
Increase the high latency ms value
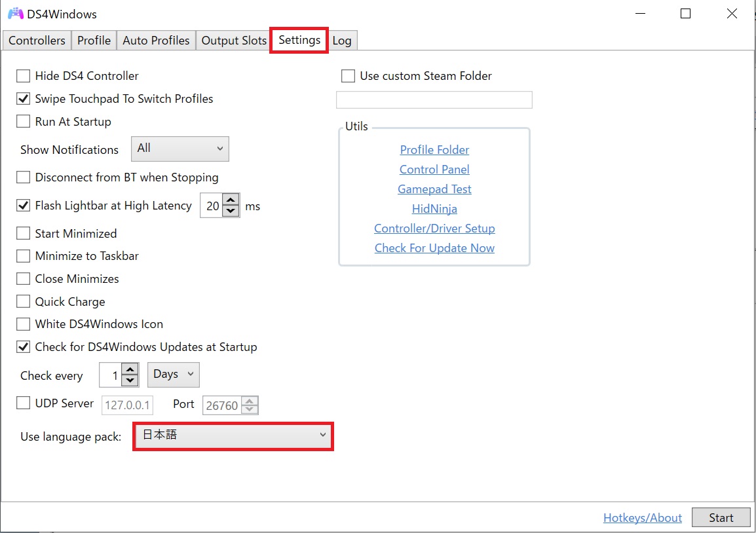pyautogui.click(x=231, y=200)
